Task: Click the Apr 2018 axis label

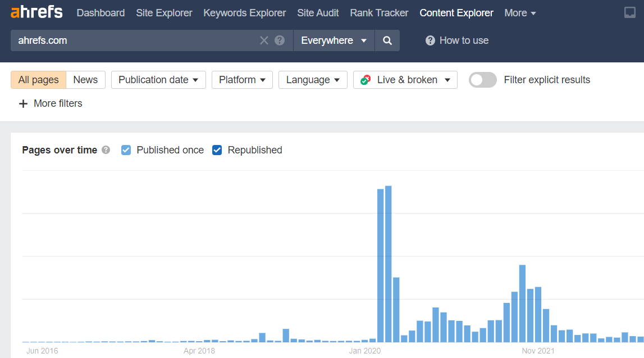Action: pyautogui.click(x=199, y=351)
